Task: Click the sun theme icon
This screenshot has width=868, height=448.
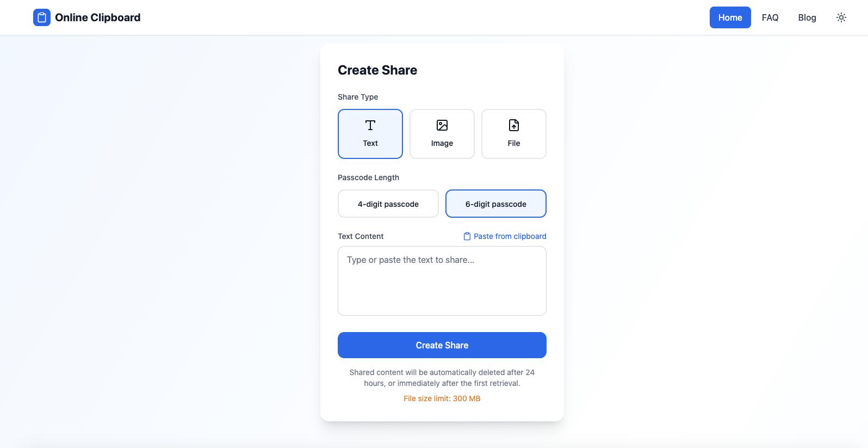Action: click(x=841, y=17)
